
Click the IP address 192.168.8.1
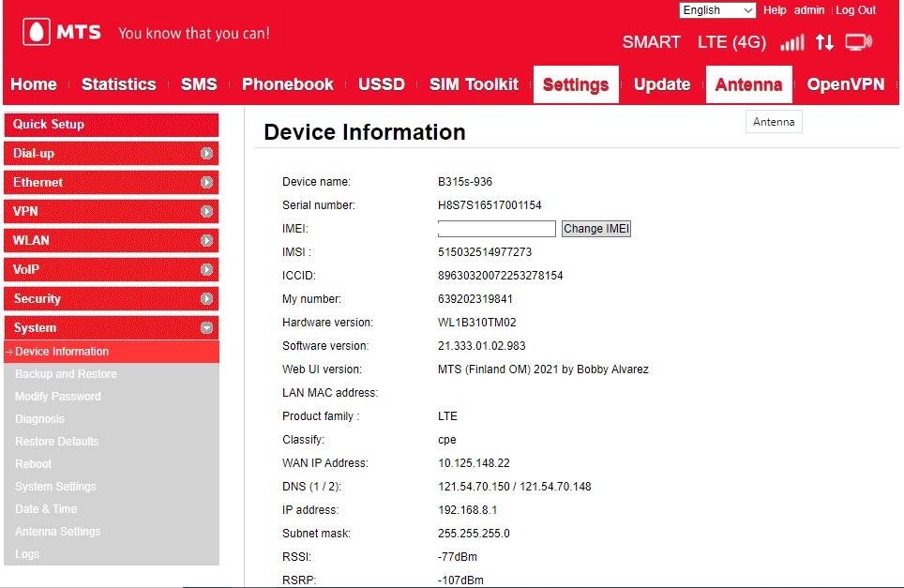pos(468,510)
